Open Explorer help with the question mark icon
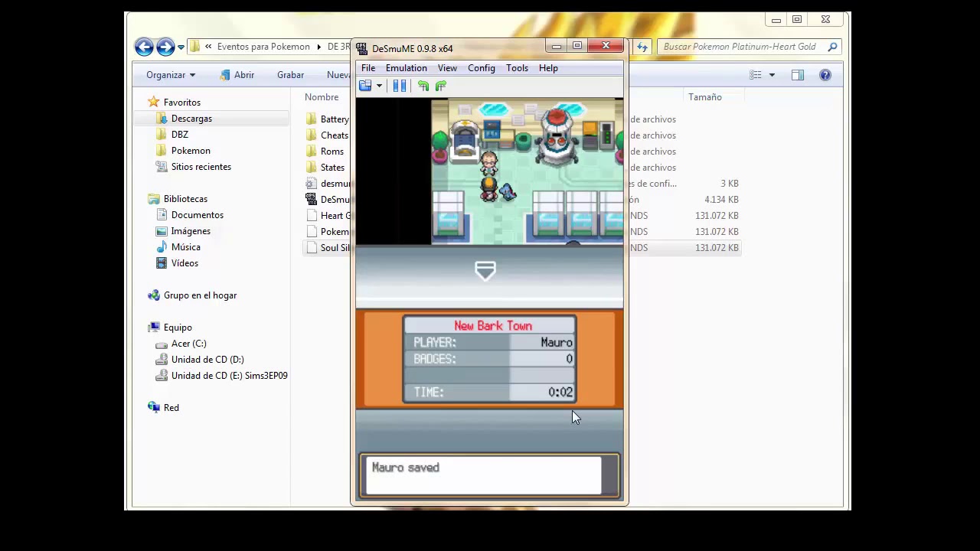Image resolution: width=980 pixels, height=551 pixels. coord(825,75)
